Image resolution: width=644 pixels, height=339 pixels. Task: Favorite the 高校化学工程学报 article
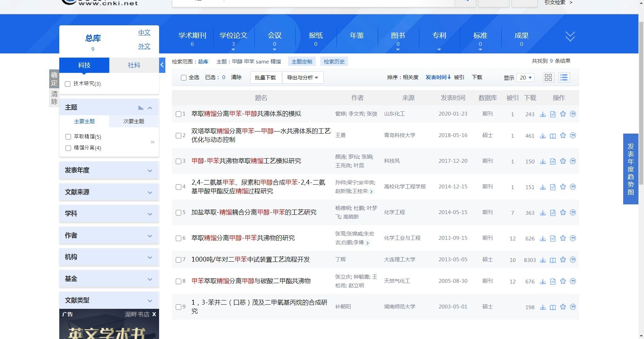(x=563, y=187)
